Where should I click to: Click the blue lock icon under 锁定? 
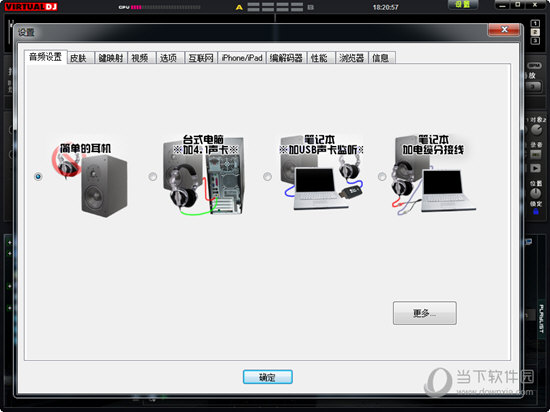click(536, 211)
